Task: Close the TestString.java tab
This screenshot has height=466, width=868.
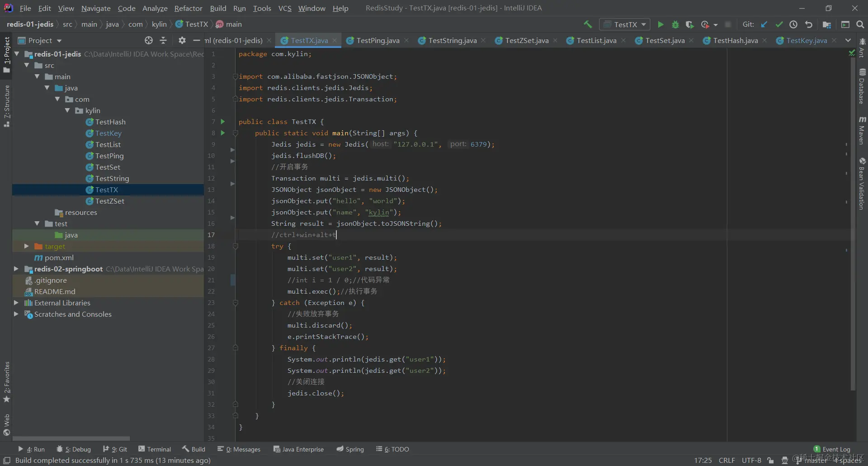Action: (x=483, y=40)
